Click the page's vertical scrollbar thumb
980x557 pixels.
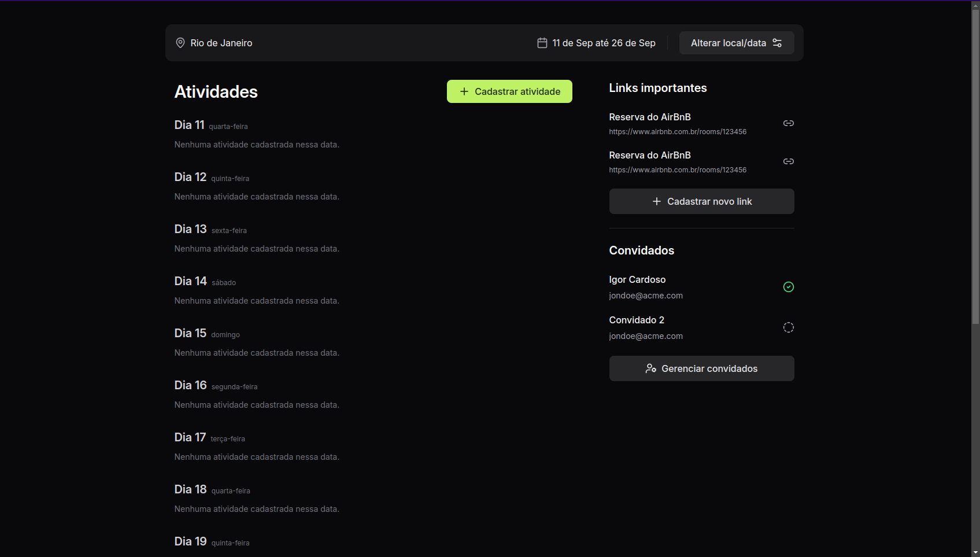click(x=975, y=162)
